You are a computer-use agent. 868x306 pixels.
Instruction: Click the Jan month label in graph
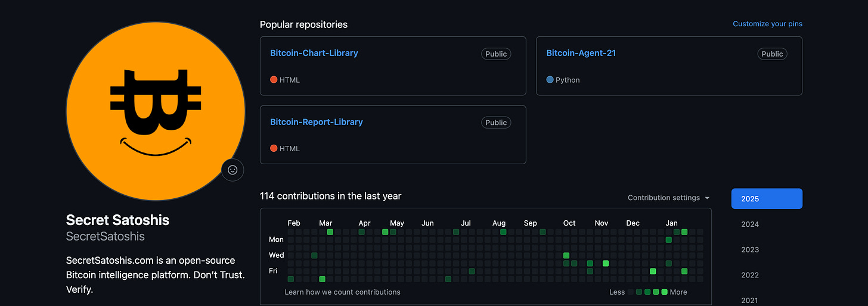[x=671, y=223]
